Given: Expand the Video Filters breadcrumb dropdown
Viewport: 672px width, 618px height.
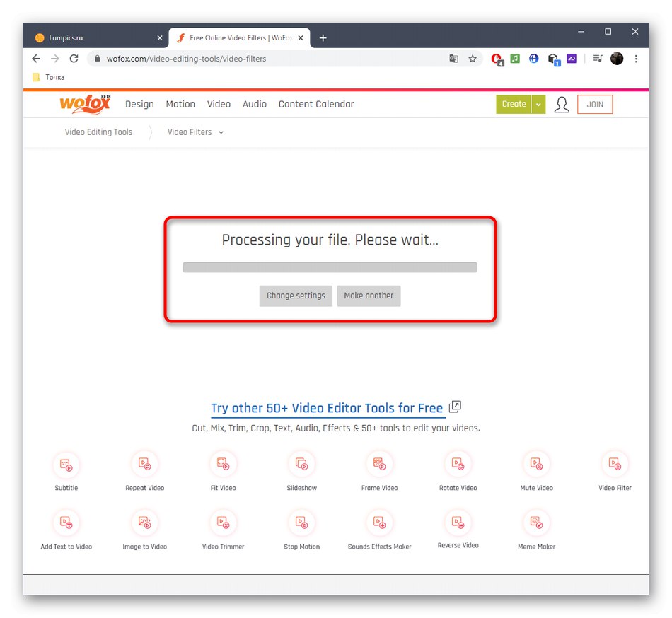Looking at the screenshot, I should 221,132.
